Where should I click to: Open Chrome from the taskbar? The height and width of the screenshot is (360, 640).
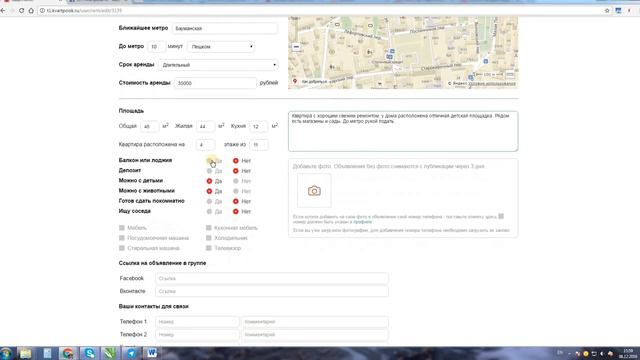click(68, 353)
